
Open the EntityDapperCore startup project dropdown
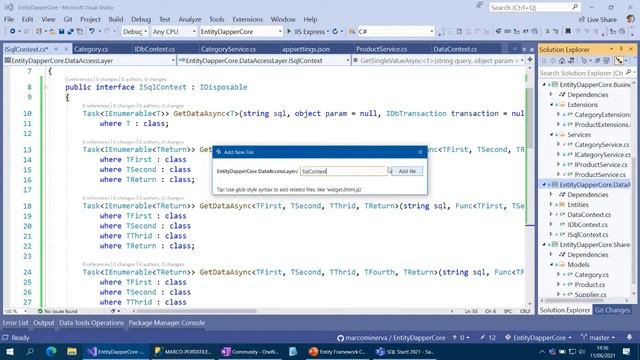(241, 31)
